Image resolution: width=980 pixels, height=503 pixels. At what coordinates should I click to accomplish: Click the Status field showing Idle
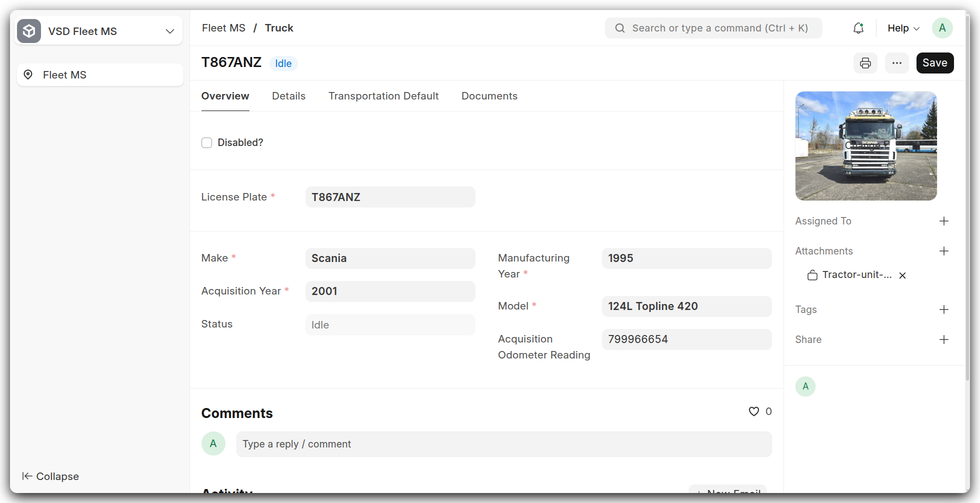click(x=390, y=324)
